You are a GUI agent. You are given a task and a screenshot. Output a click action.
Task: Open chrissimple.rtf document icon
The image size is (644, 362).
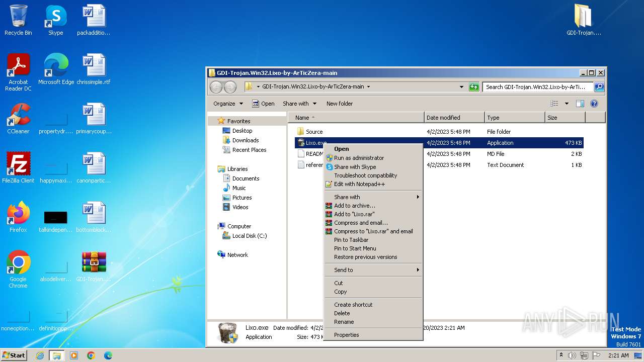point(94,69)
